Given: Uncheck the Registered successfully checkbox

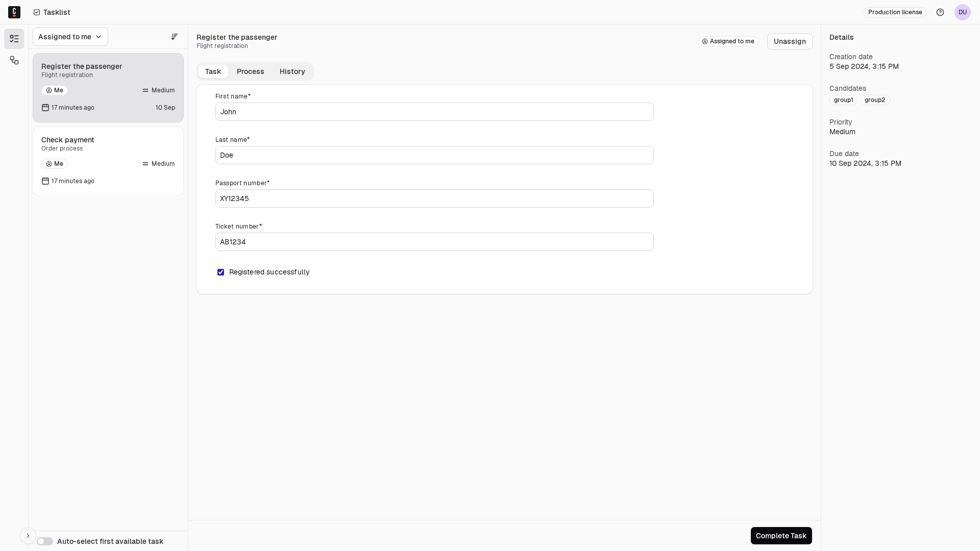Looking at the screenshot, I should 220,272.
